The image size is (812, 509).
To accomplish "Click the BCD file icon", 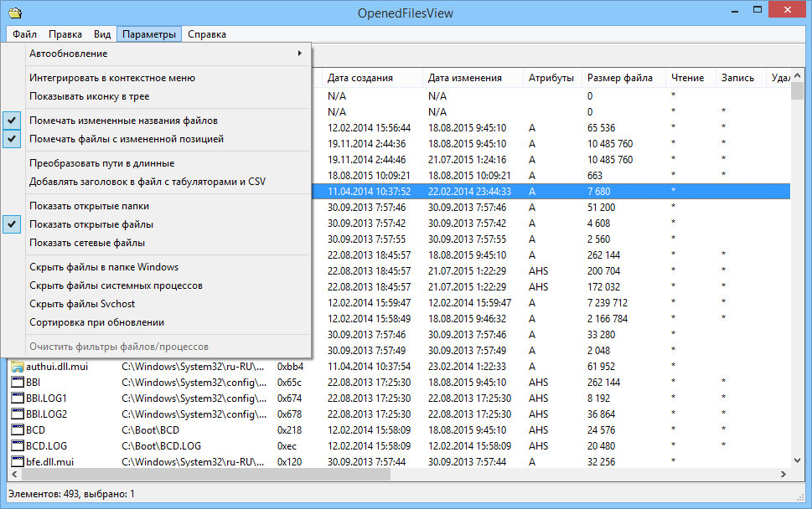I will coord(18,430).
